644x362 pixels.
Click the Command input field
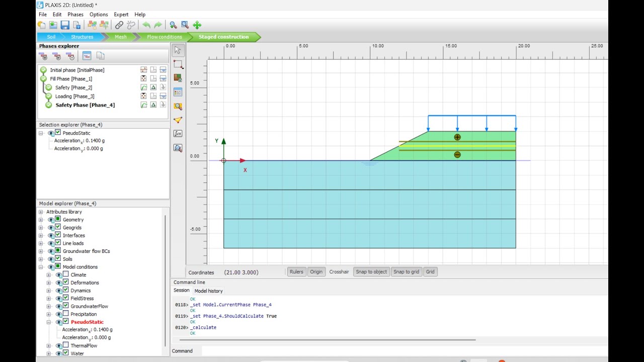(x=404, y=351)
